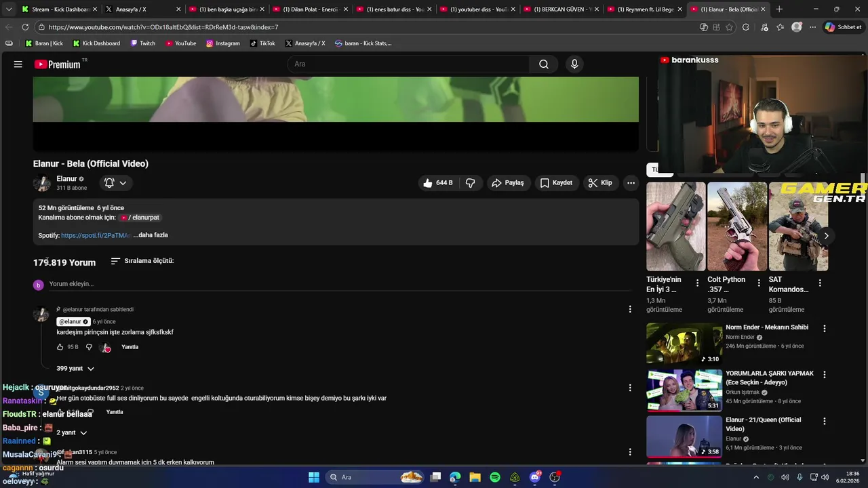Open the Elanur channel avatar

tap(42, 183)
